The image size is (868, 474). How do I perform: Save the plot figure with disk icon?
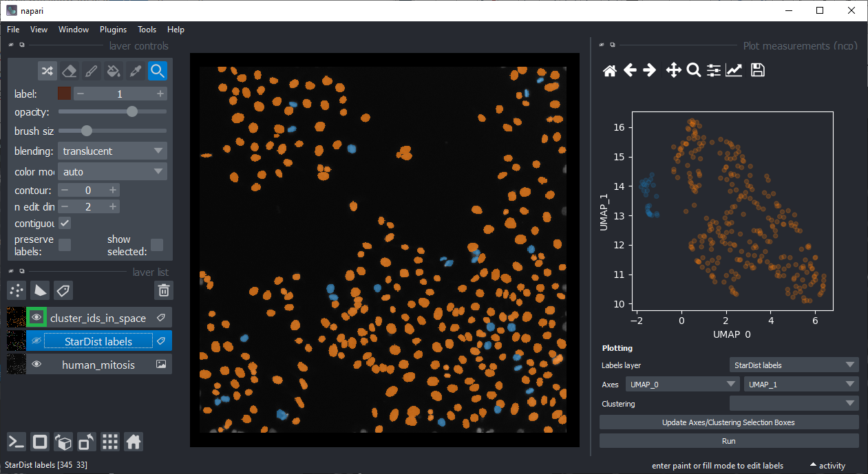757,70
